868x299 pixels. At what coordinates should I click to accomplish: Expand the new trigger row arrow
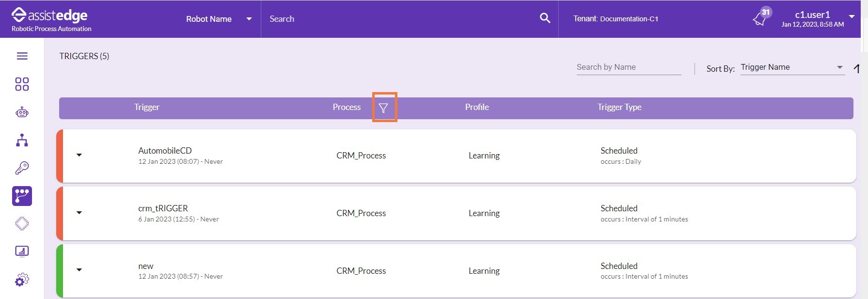[79, 270]
